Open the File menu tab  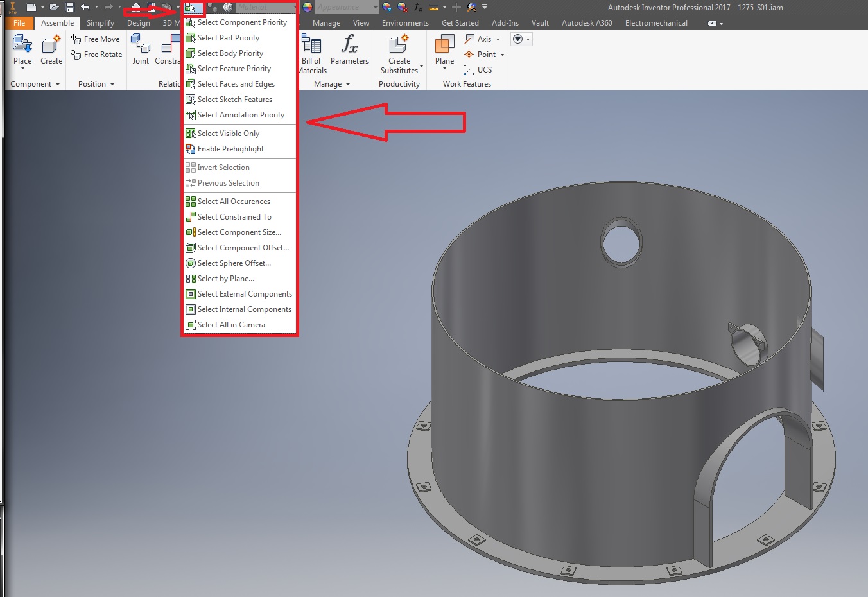click(x=19, y=23)
